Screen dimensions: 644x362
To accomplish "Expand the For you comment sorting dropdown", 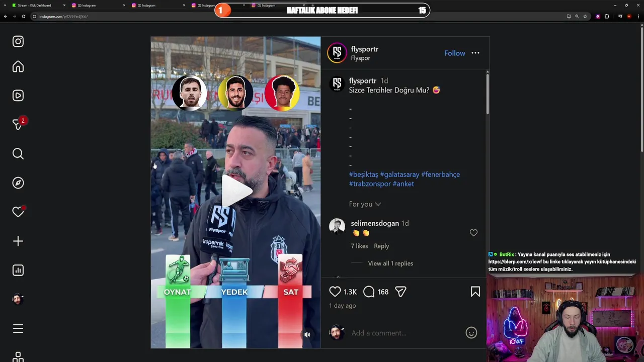I will [365, 204].
